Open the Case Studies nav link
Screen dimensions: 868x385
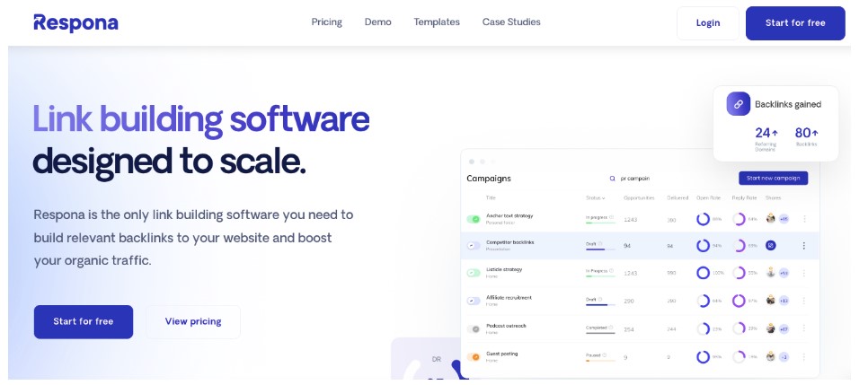click(511, 22)
